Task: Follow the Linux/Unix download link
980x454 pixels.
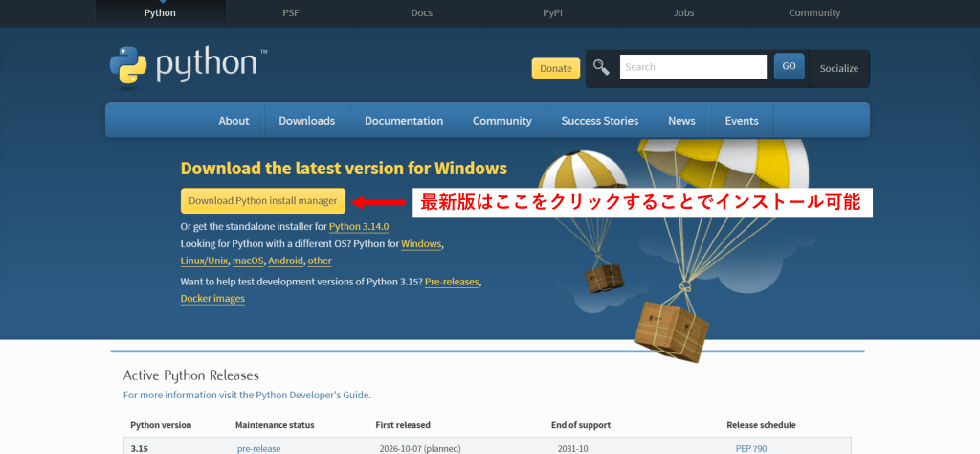Action: tap(205, 261)
